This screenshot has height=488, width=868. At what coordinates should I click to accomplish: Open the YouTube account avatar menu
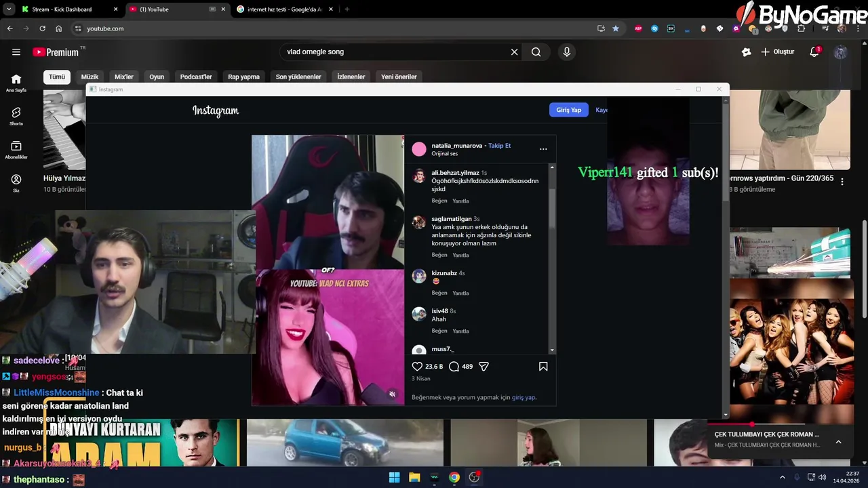click(841, 52)
